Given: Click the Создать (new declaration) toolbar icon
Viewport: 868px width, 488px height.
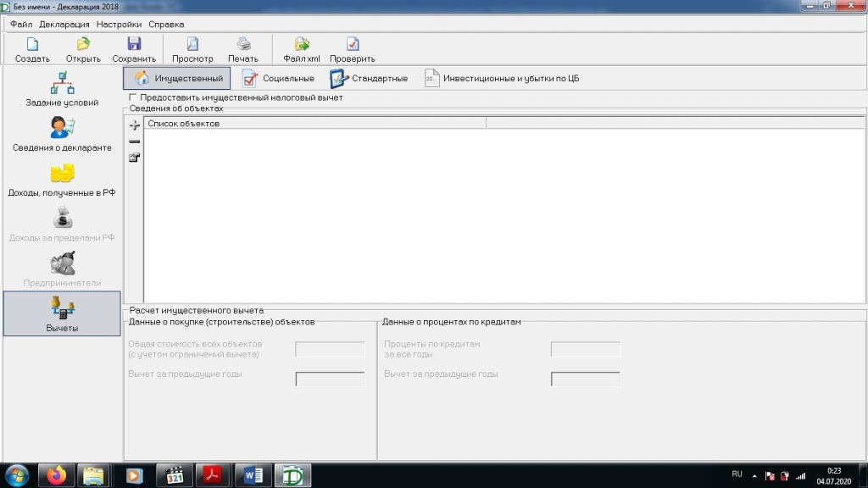Looking at the screenshot, I should click(32, 44).
